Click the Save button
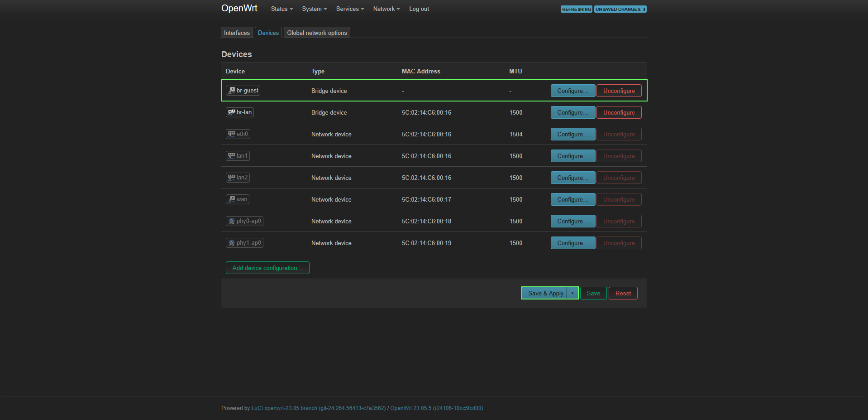This screenshot has height=420, width=868. tap(593, 293)
